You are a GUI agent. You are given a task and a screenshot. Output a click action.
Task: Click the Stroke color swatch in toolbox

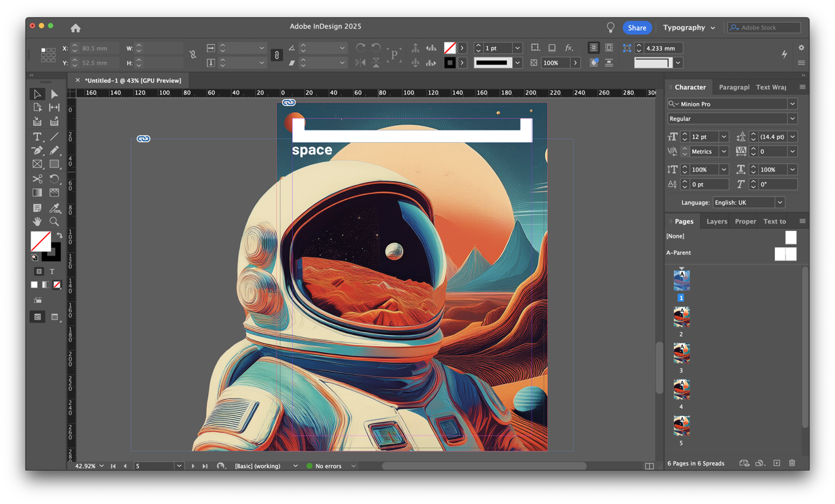[x=52, y=251]
